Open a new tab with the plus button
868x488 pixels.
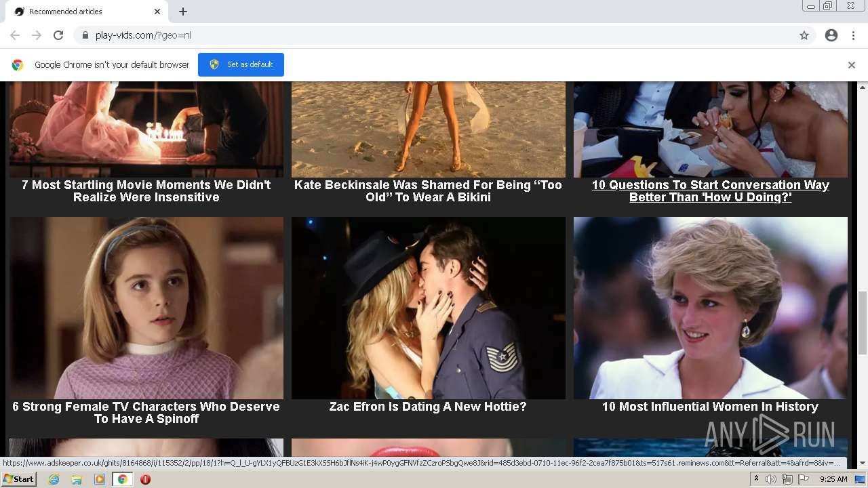(183, 12)
